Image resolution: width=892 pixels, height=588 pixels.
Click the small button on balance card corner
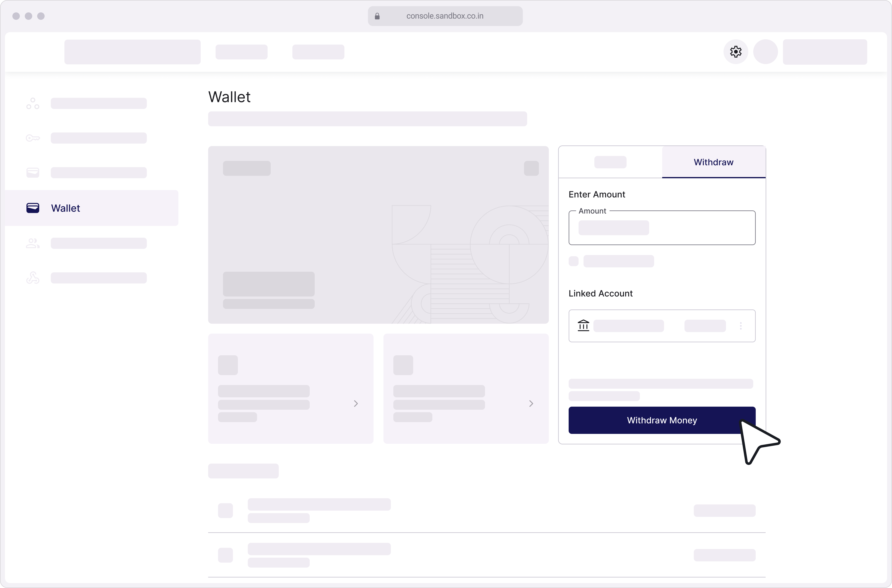pos(531,168)
